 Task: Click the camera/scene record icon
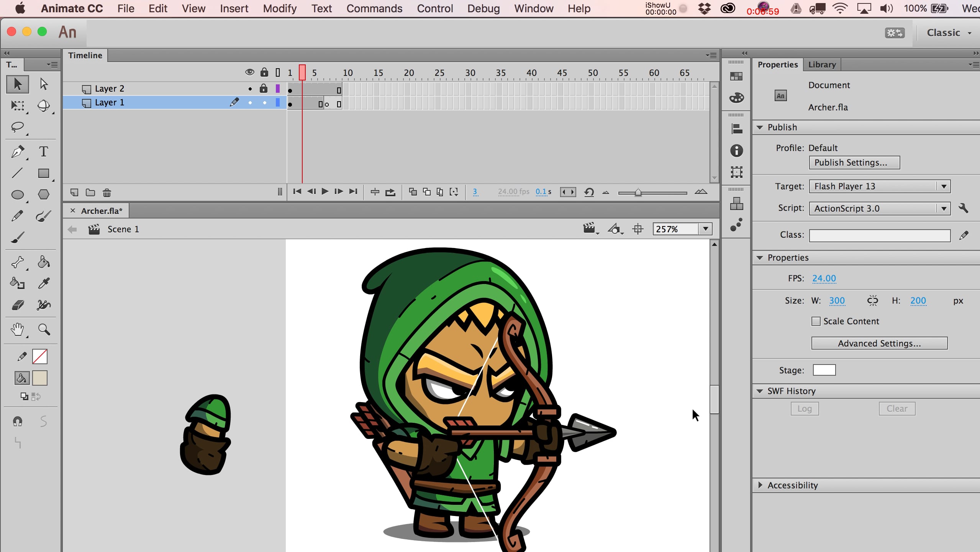point(590,229)
